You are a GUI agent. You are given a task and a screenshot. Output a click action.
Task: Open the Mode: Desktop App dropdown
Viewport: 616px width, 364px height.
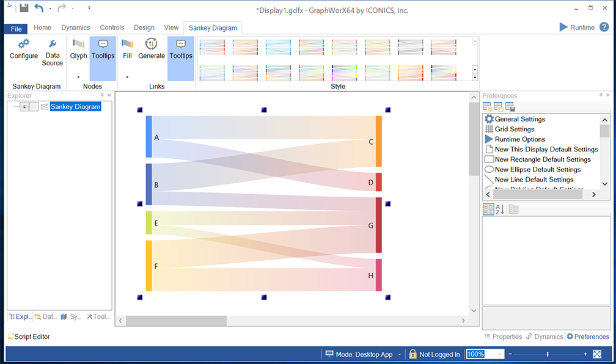400,354
